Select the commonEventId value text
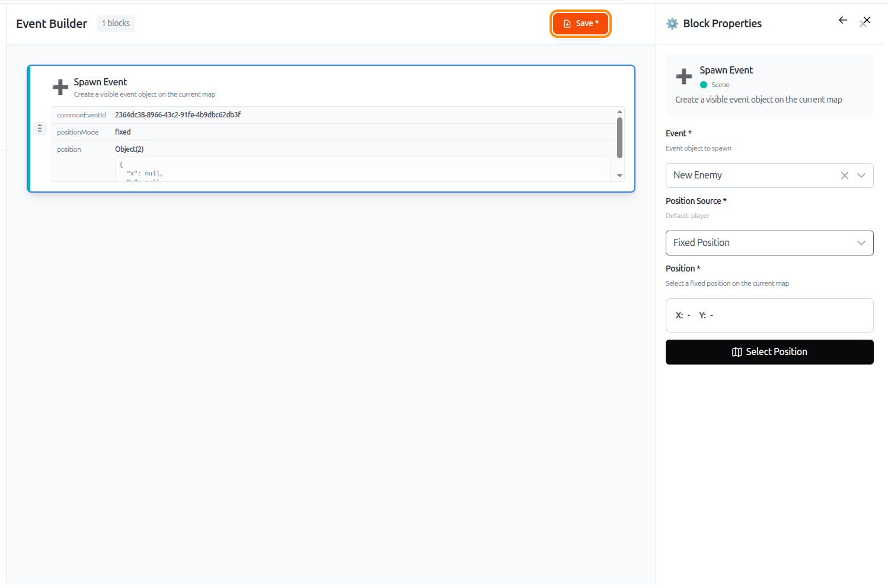The width and height of the screenshot is (888, 588). pos(178,115)
